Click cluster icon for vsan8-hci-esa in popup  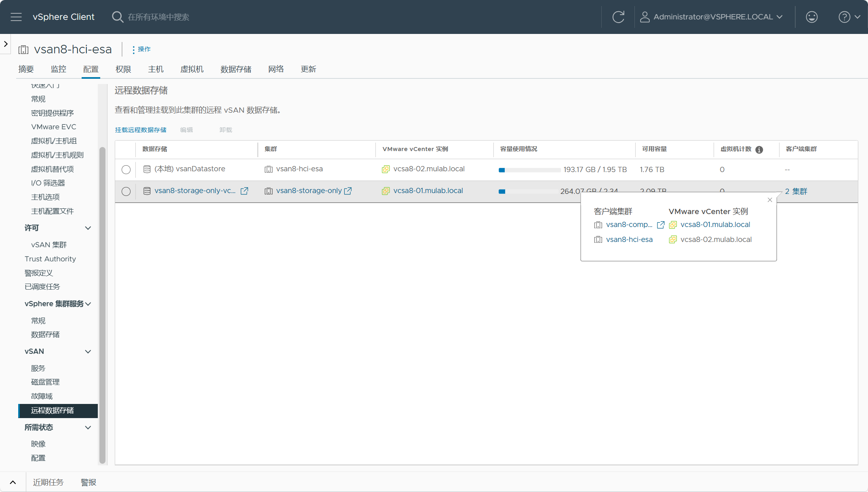click(x=598, y=240)
